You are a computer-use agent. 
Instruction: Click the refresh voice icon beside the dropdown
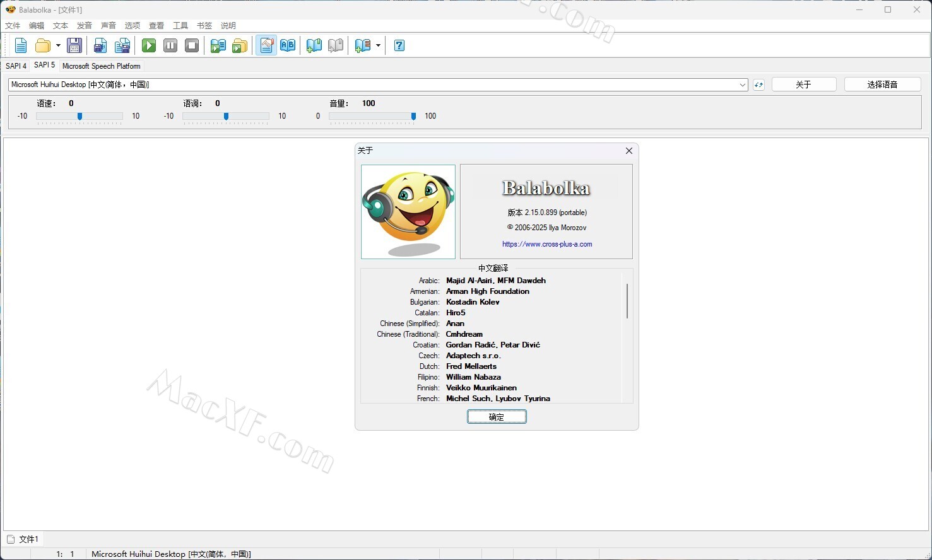coord(758,85)
